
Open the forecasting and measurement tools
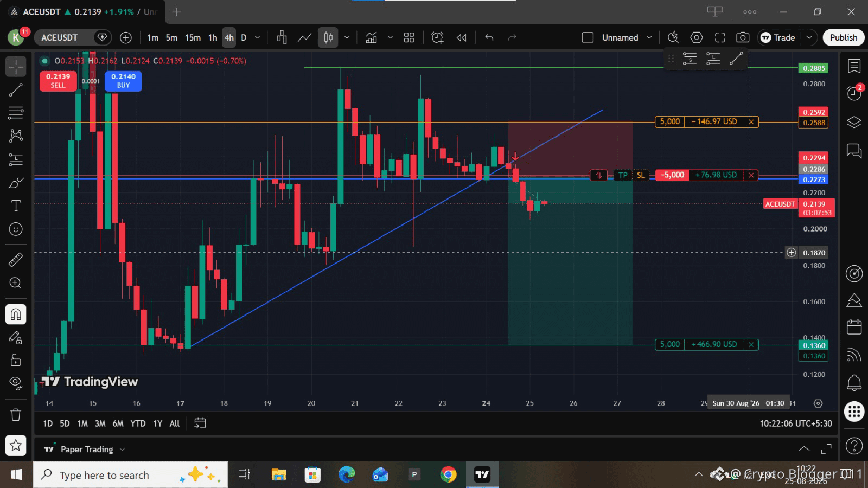(x=16, y=159)
